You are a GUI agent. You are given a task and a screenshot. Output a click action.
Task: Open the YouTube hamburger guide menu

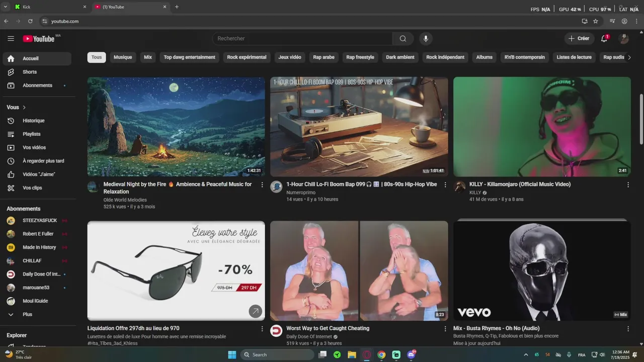pos(11,39)
